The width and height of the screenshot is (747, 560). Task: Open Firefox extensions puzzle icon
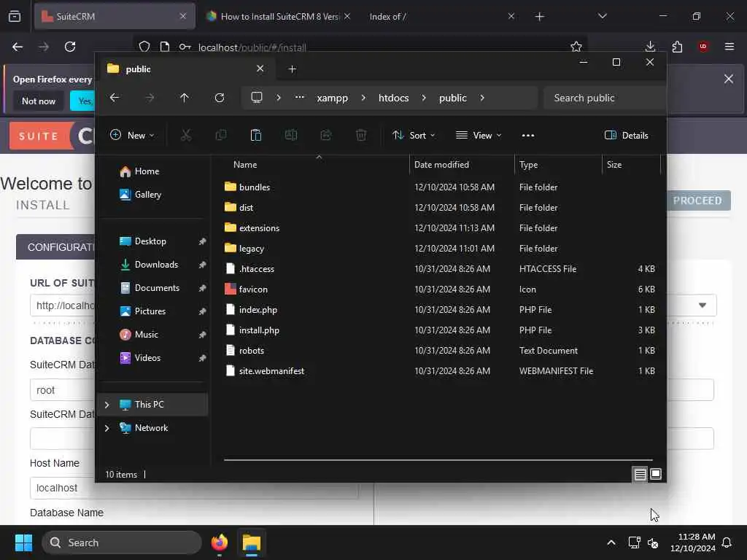coord(677,47)
